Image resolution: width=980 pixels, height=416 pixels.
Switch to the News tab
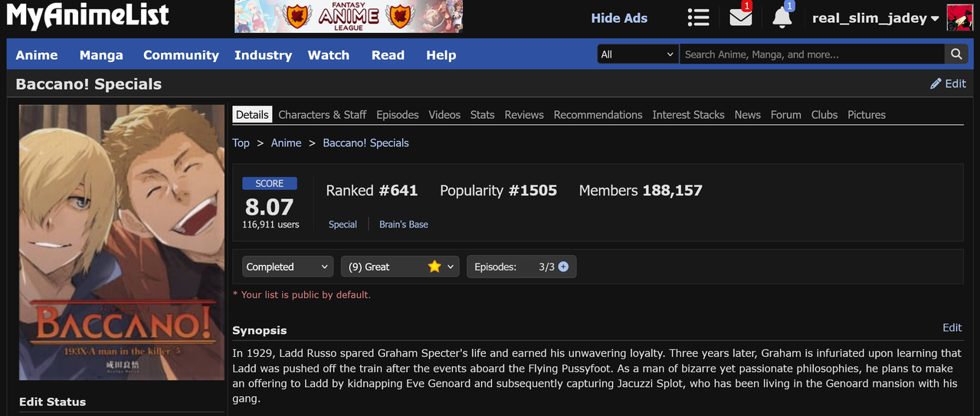747,115
